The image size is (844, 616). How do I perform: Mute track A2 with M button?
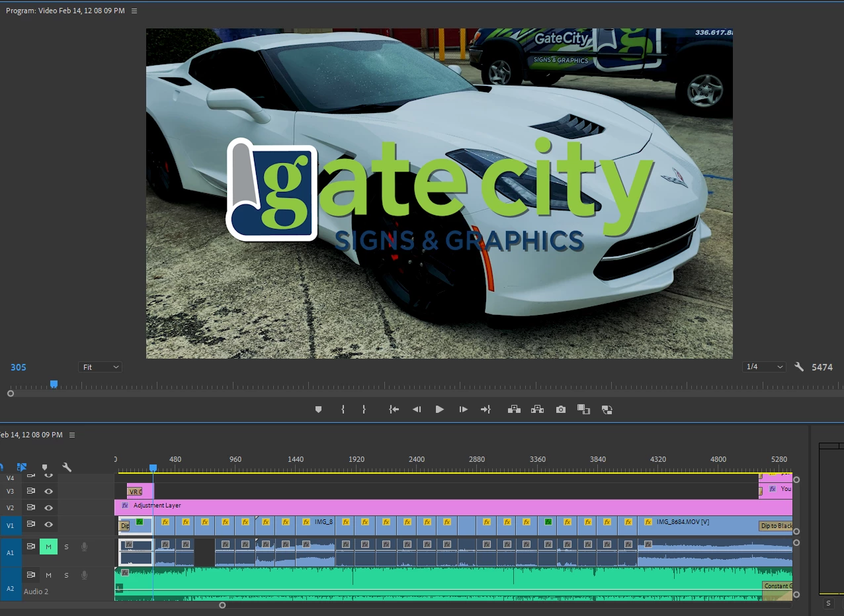coord(48,575)
